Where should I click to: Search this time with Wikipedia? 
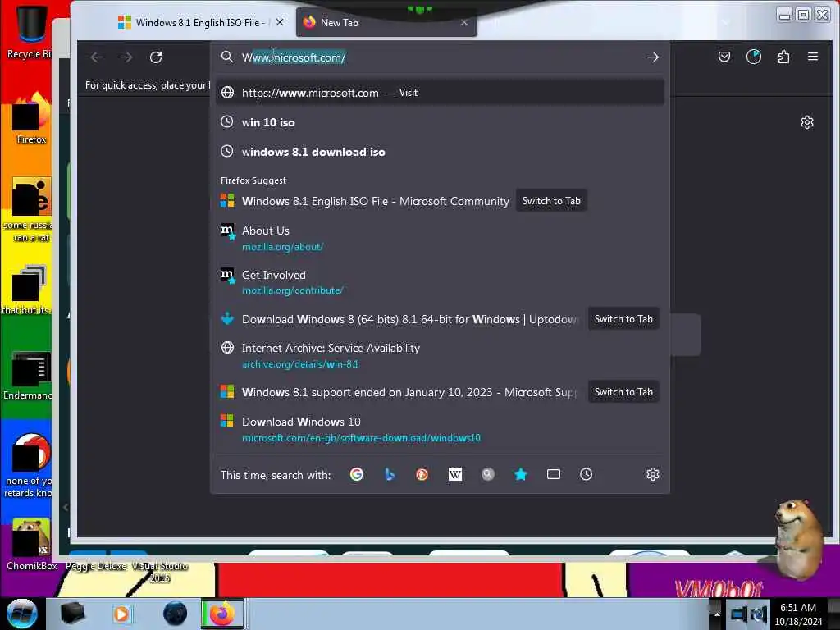coord(454,475)
